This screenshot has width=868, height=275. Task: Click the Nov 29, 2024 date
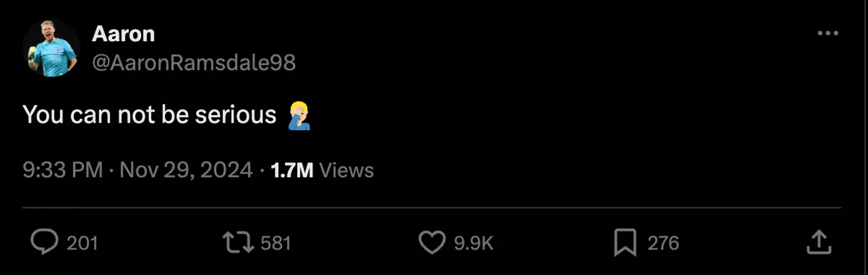pyautogui.click(x=186, y=170)
